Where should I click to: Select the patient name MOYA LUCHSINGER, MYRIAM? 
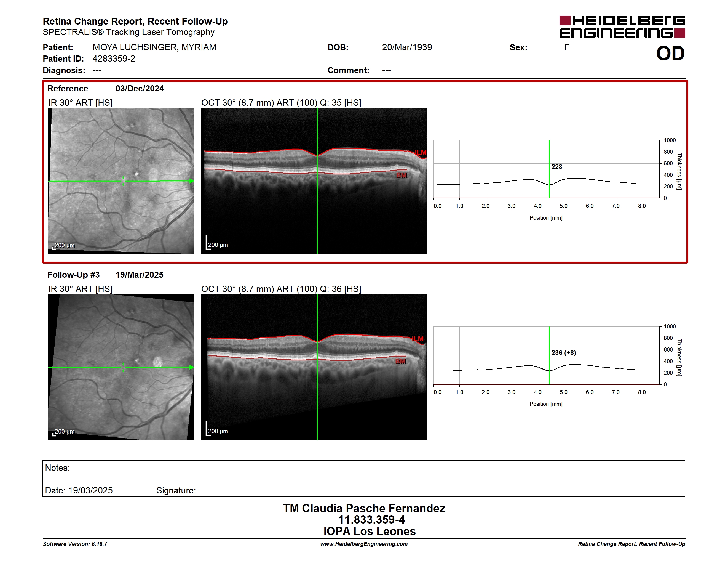(154, 47)
